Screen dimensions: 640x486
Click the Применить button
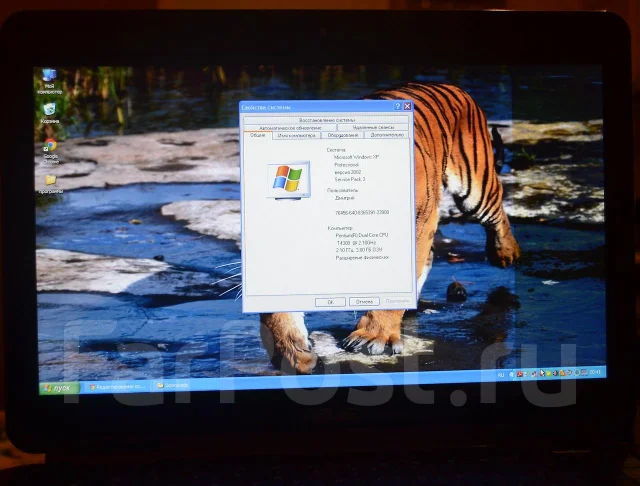coord(397,301)
